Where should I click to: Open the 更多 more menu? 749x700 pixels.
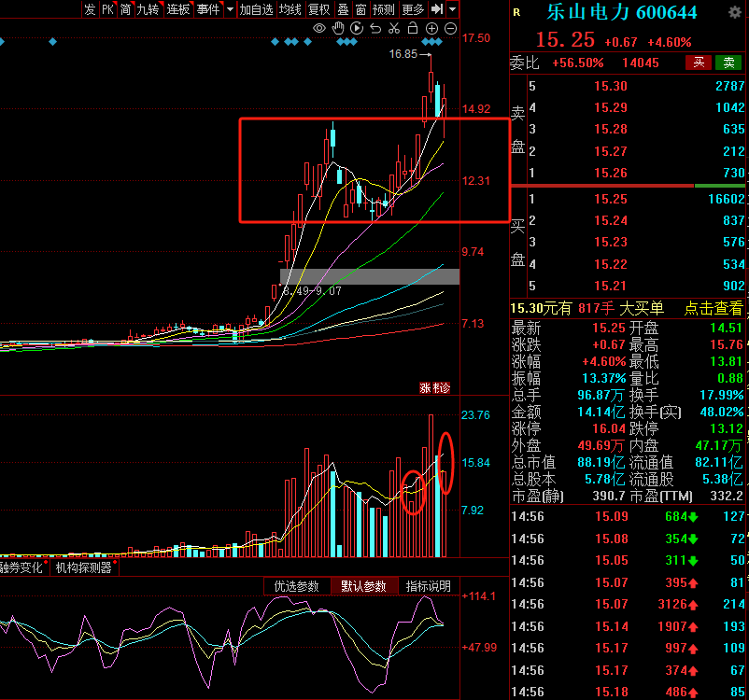(413, 9)
